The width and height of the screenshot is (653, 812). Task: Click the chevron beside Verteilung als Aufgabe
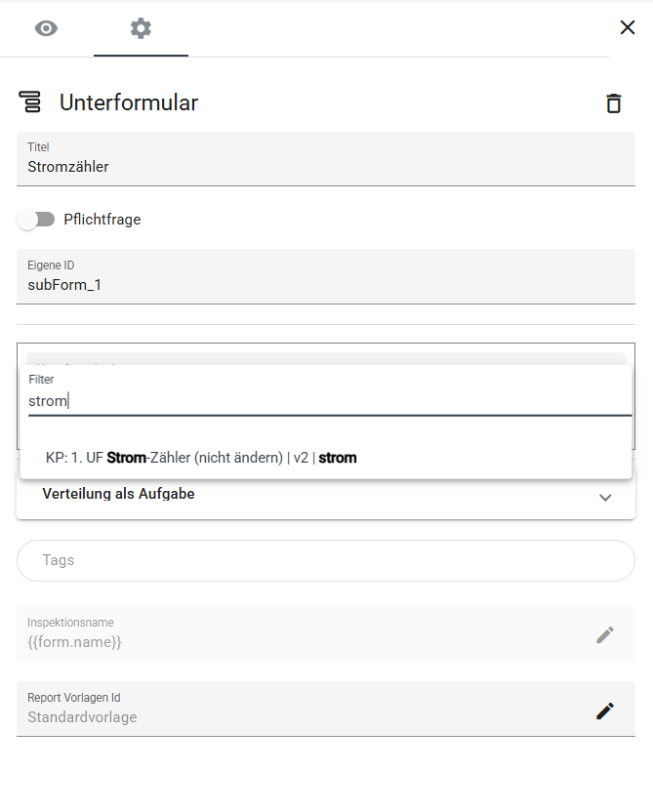(605, 497)
